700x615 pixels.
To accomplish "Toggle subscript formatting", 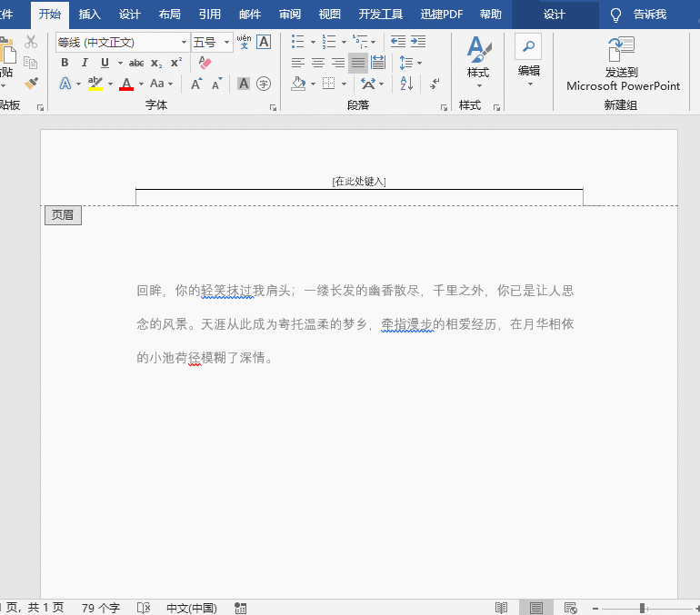I will tap(156, 63).
